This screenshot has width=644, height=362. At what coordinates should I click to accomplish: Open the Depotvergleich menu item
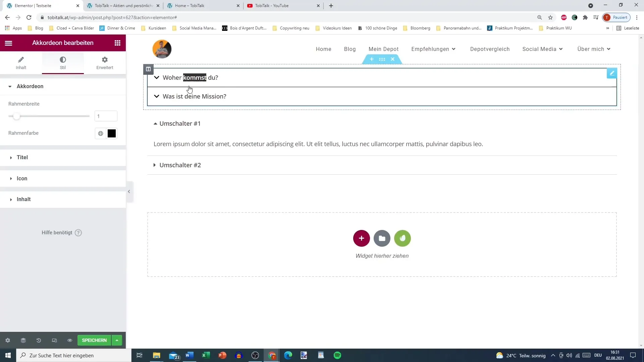click(490, 49)
